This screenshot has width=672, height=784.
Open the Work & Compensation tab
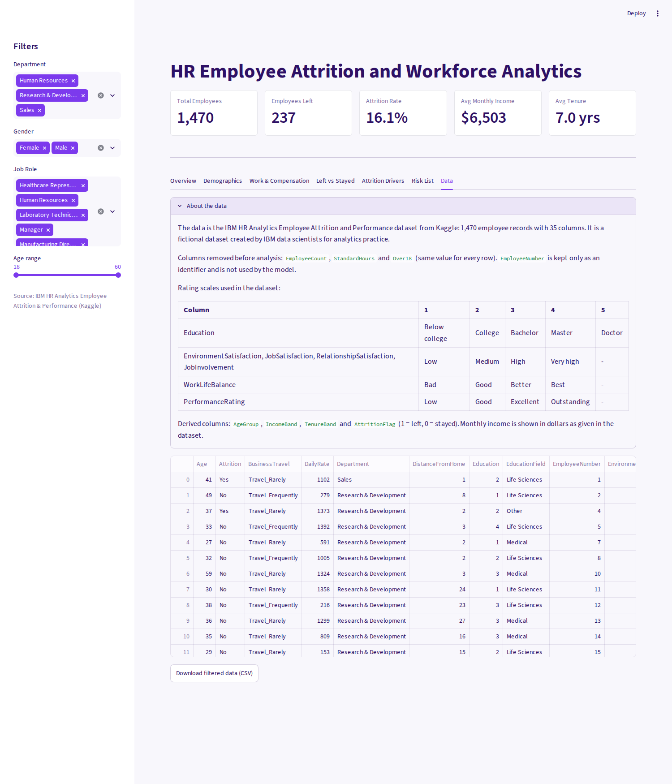[279, 181]
